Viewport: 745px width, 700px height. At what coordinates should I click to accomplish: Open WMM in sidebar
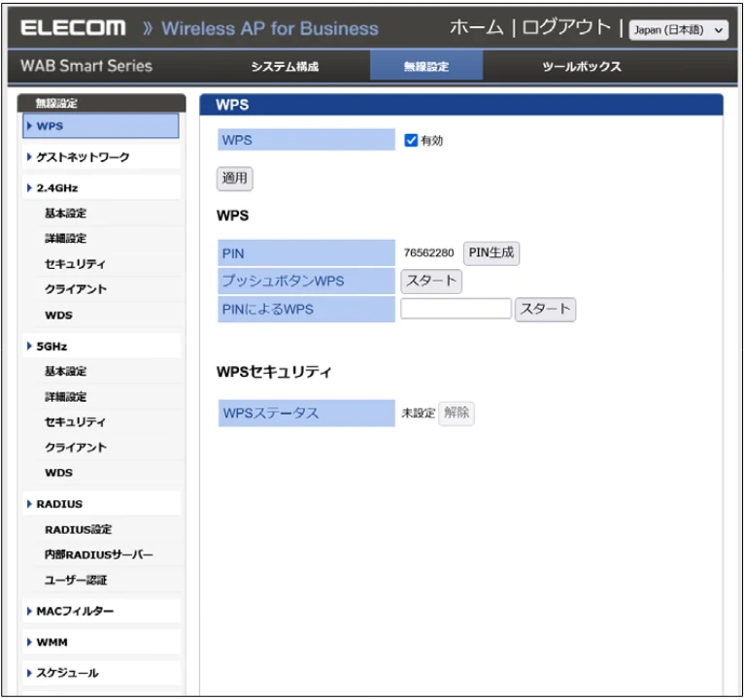click(x=101, y=642)
